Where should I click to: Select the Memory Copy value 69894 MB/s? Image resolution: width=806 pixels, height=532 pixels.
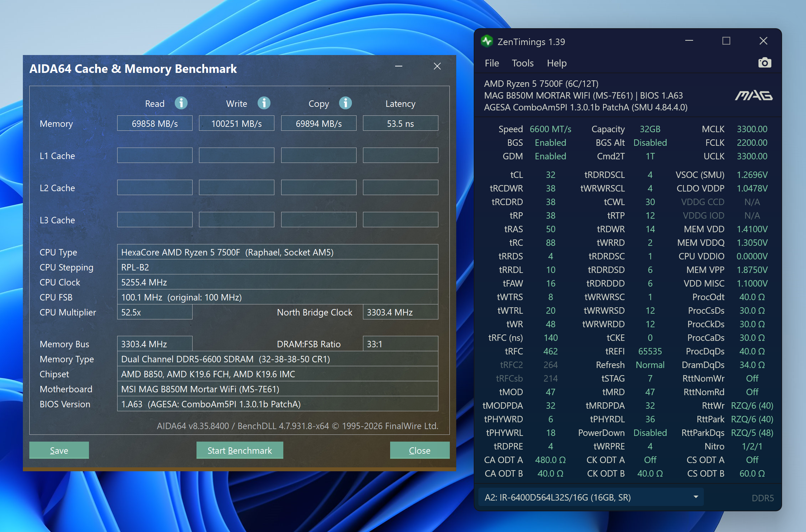(x=319, y=123)
